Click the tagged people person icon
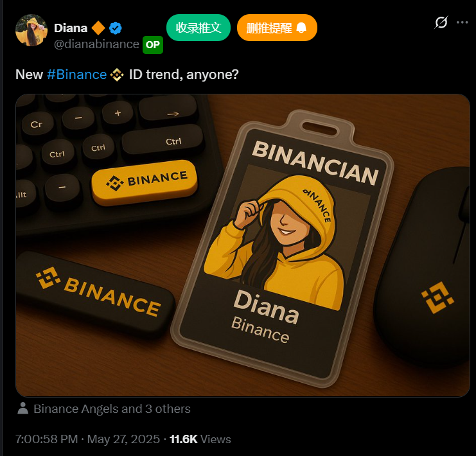The image size is (476, 456). point(22,408)
